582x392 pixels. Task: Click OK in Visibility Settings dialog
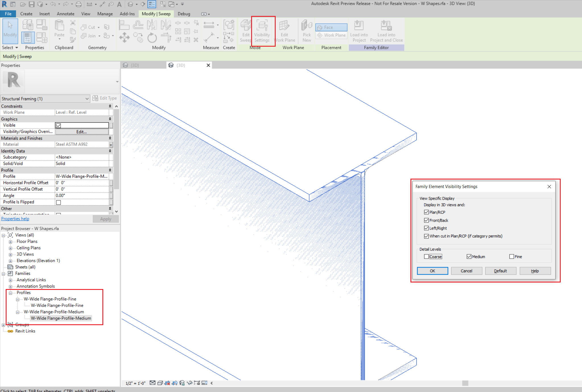point(432,271)
